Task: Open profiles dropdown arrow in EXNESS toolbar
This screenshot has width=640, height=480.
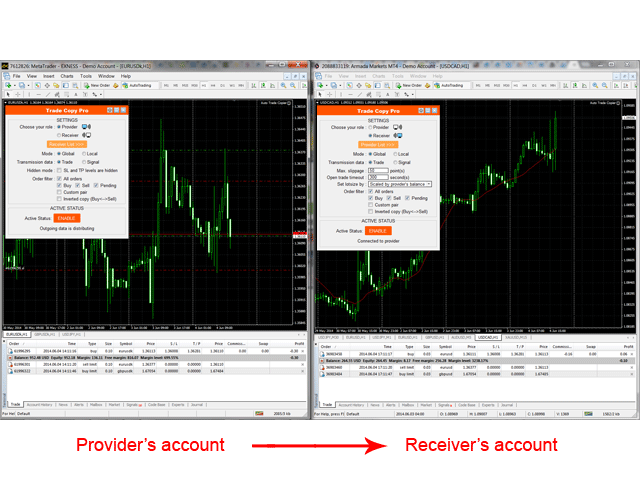Action: pos(28,85)
